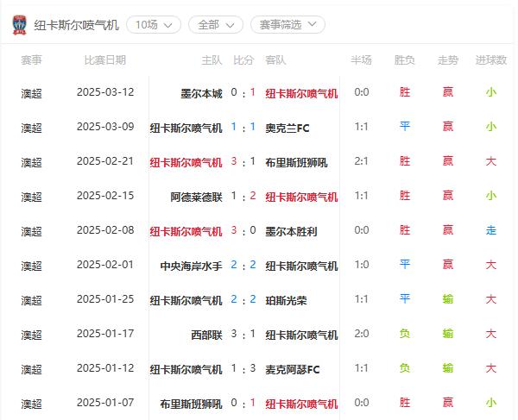The width and height of the screenshot is (518, 420).
Task: Open opponent 奥克兰FC
Action: [287, 128]
